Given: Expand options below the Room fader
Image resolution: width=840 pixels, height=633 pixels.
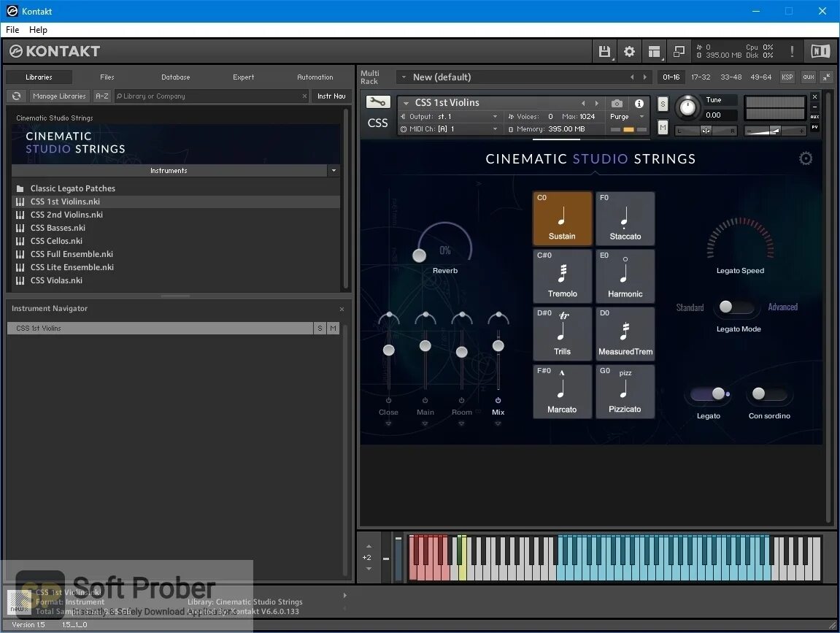Looking at the screenshot, I should [x=461, y=423].
